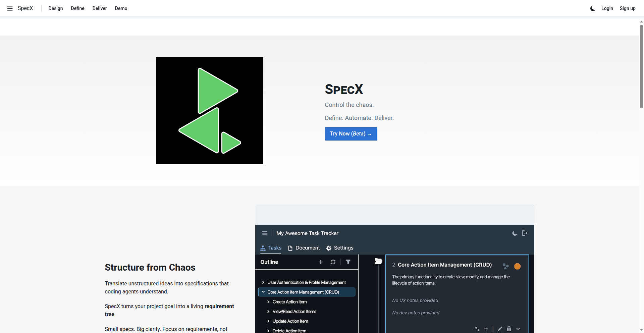Toggle dark mode in the main navbar

pos(592,8)
